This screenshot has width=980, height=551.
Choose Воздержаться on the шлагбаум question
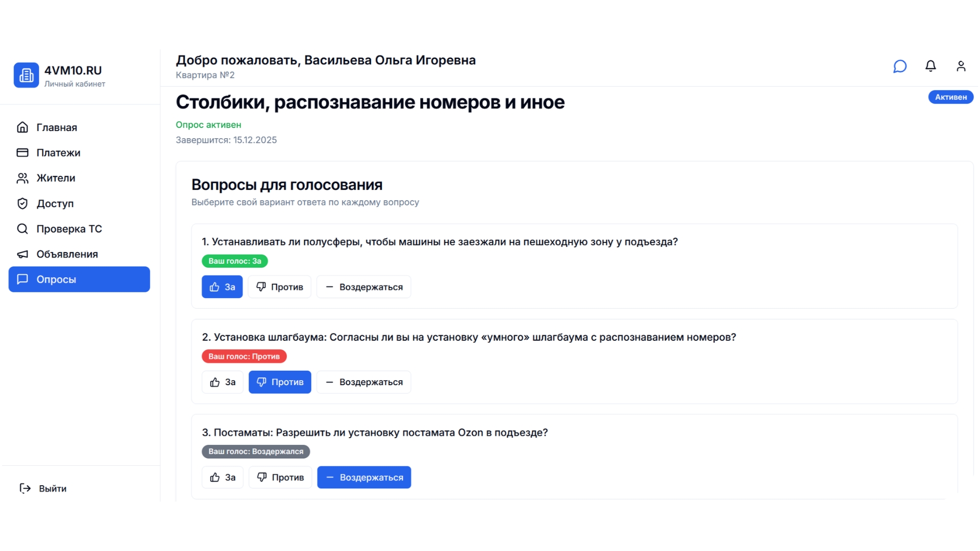coord(363,382)
